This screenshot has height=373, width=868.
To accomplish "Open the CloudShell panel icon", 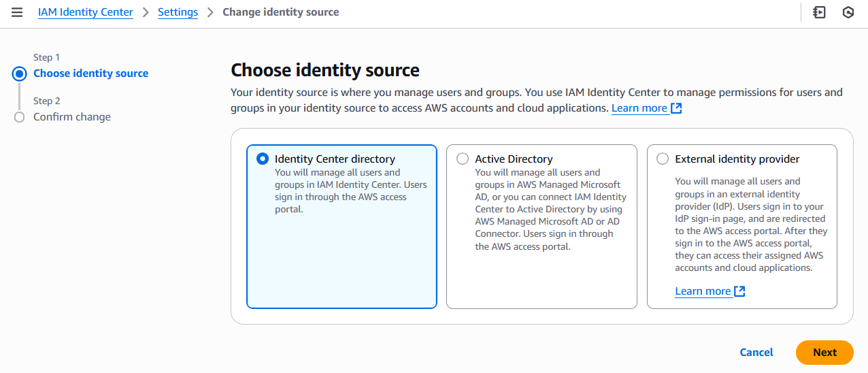I will (819, 12).
